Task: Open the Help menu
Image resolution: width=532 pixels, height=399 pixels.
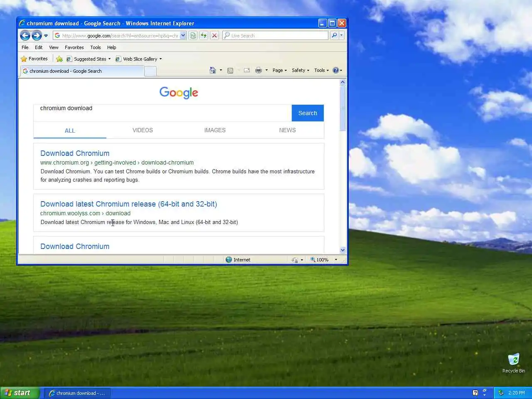Action: (111, 47)
